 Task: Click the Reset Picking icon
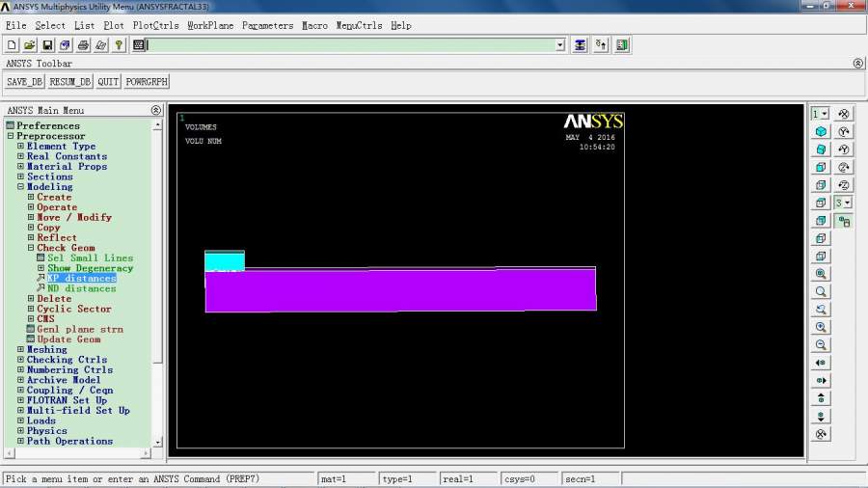click(601, 45)
